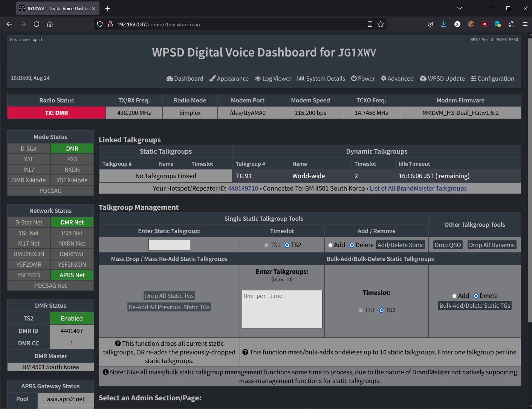The height and width of the screenshot is (409, 532).
Task: Go back using the browser back arrow
Action: pos(9,24)
